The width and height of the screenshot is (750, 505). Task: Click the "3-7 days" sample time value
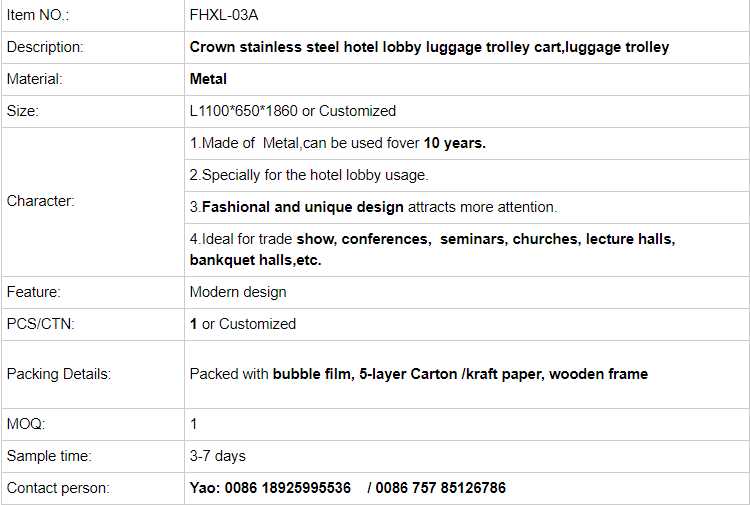(217, 456)
